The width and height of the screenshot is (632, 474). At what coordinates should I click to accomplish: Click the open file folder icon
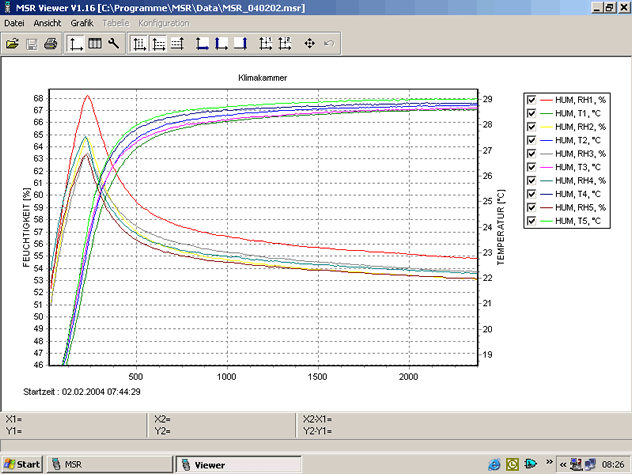point(12,44)
